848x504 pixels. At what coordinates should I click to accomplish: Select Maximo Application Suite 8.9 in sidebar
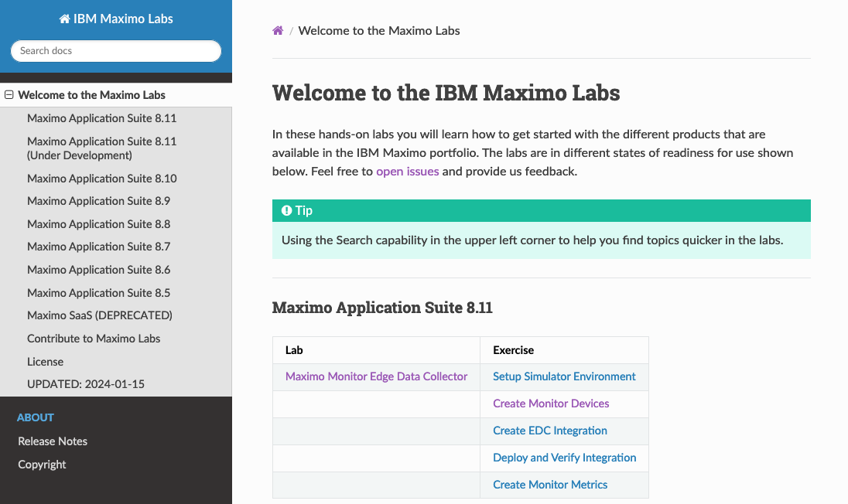click(x=98, y=201)
